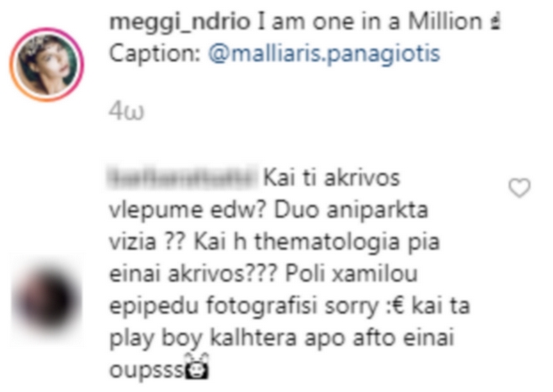View the blurred commenter's profile photo
This screenshot has height=392, width=553.
point(47,300)
